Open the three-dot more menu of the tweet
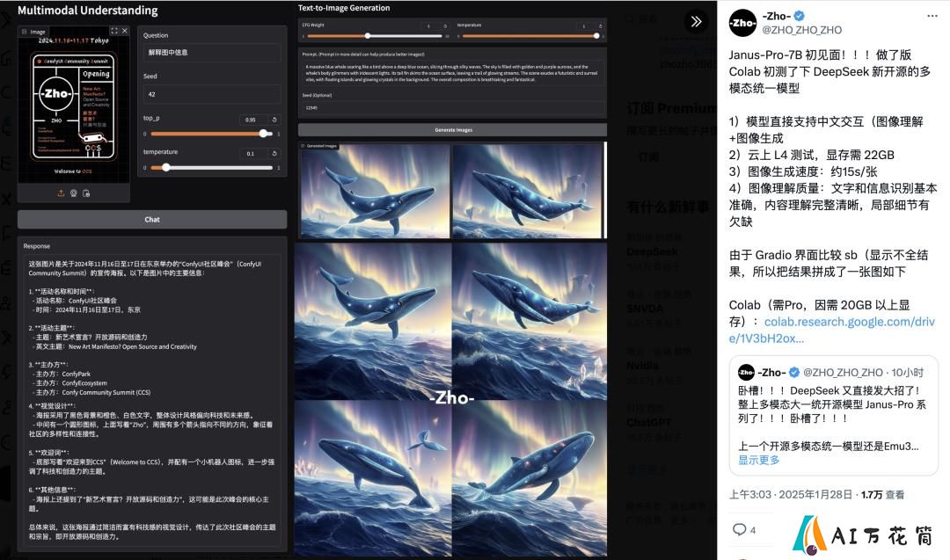Screen dimensions: 950x560 [932, 17]
